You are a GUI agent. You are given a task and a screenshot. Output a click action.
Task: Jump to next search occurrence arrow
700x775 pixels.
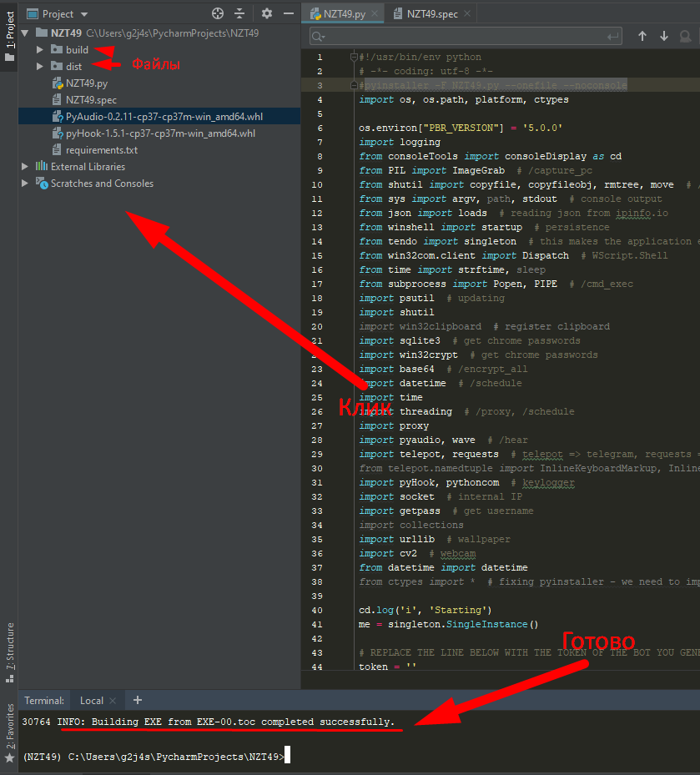664,36
